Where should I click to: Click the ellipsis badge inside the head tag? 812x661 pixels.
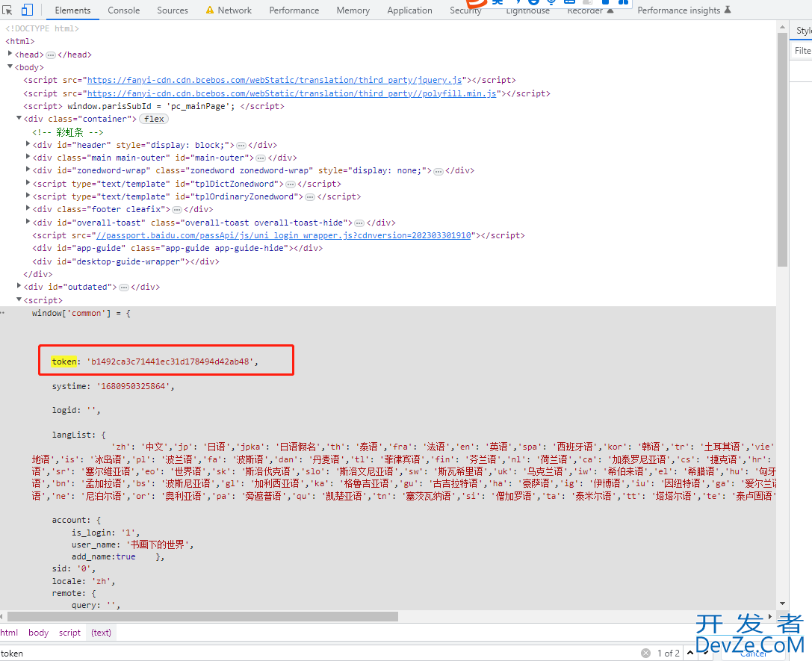[51, 55]
